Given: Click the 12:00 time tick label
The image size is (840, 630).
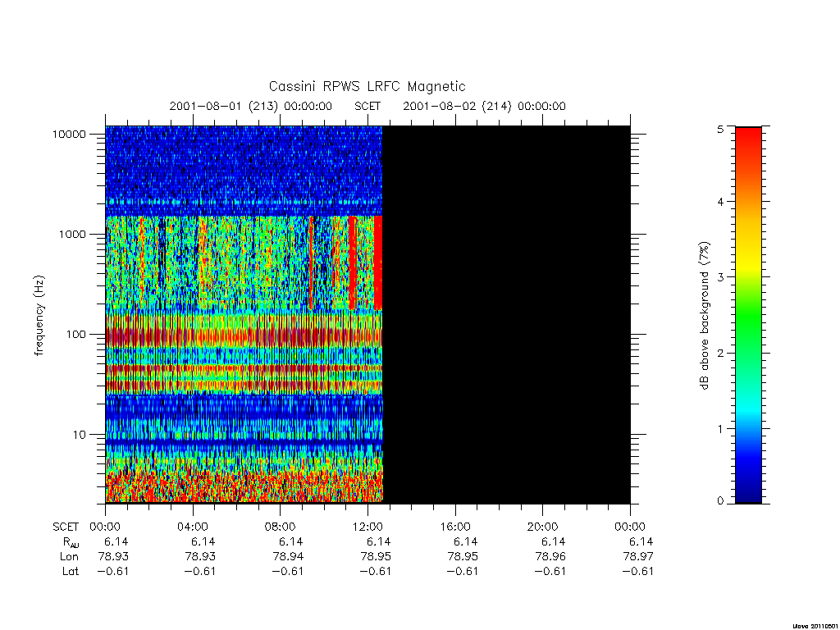Looking at the screenshot, I should tap(367, 527).
